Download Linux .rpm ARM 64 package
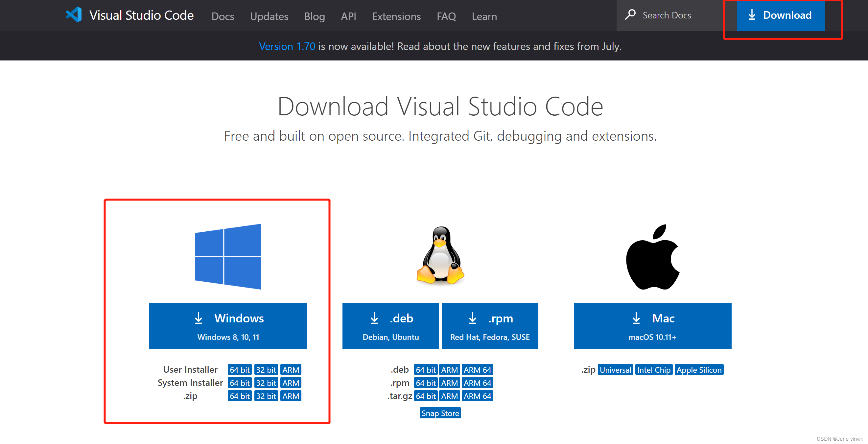 pos(478,383)
